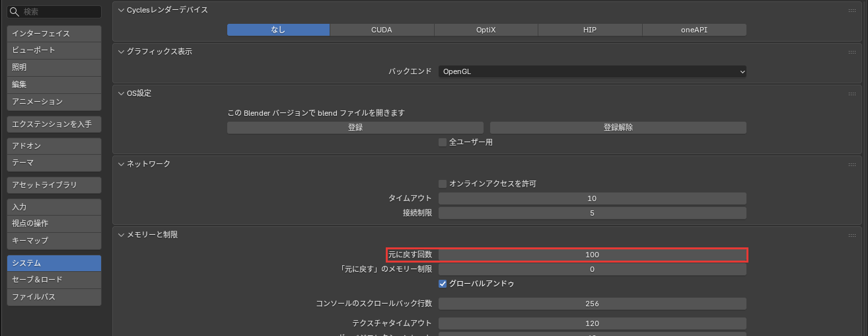868x336 pixels.
Task: Click the grip handle of OS設定 panel
Action: (x=852, y=93)
